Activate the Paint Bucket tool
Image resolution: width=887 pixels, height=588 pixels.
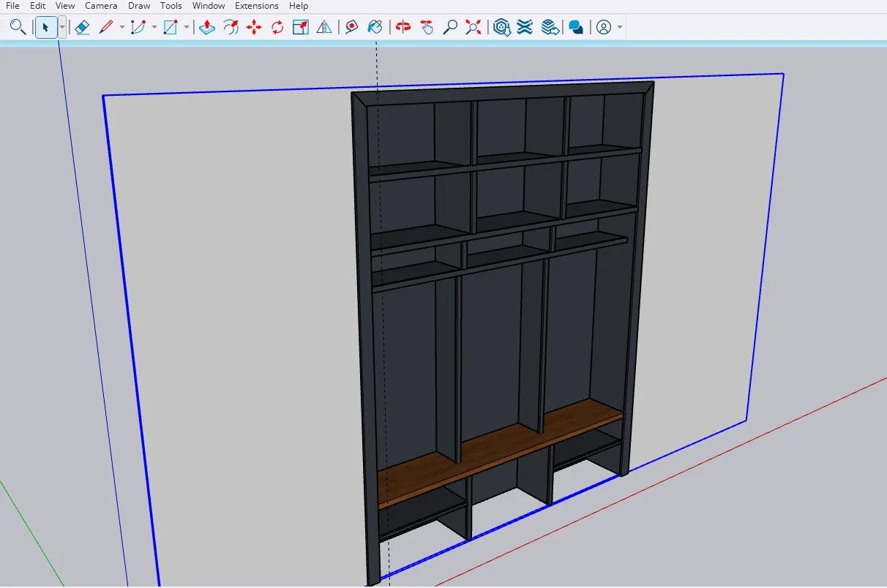tap(376, 28)
